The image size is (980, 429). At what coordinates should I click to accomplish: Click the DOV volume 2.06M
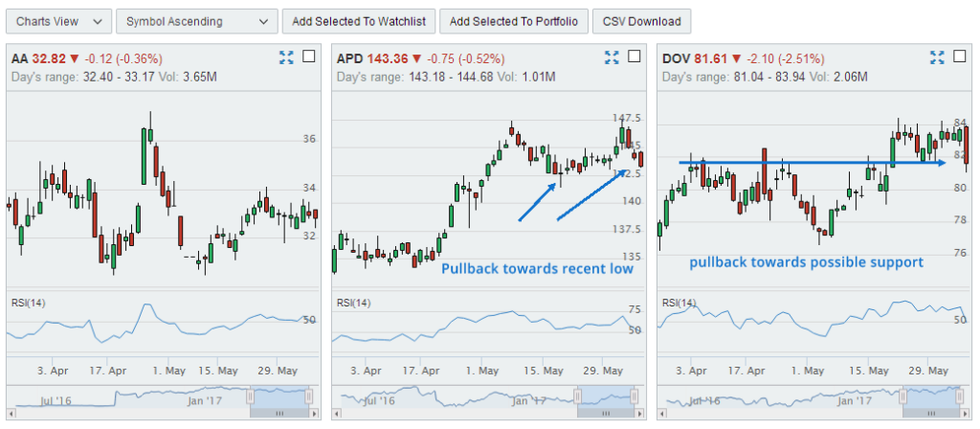coord(851,78)
